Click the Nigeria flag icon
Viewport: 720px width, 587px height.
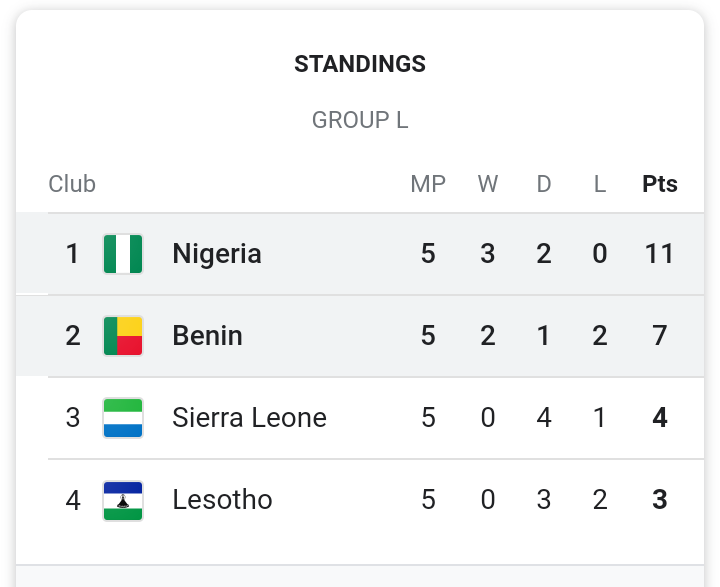pyautogui.click(x=123, y=254)
